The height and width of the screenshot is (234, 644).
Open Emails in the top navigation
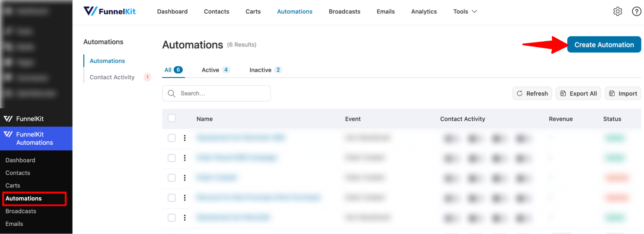pos(386,12)
